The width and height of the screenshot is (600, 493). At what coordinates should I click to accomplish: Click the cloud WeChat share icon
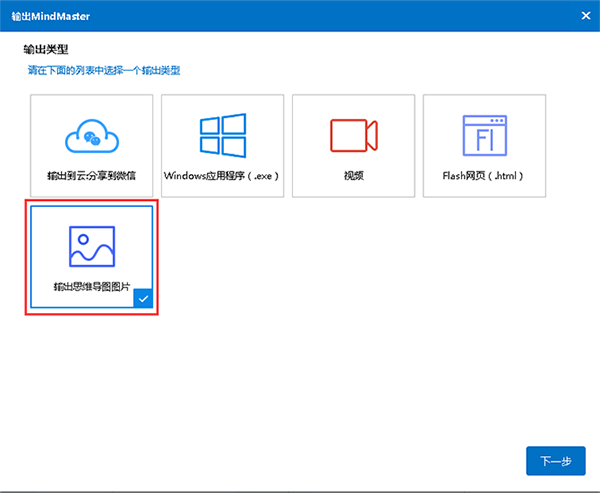(x=92, y=135)
